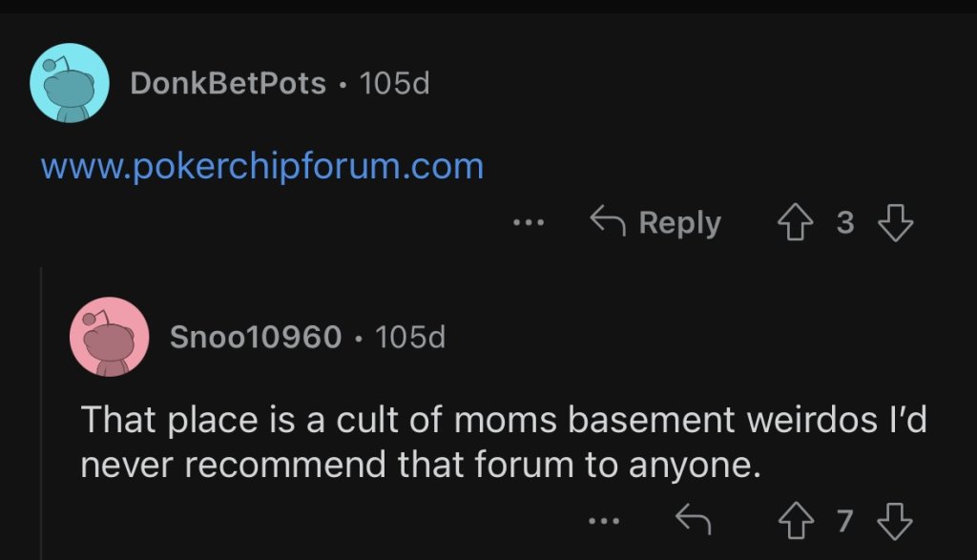
Task: Open DonkBetPots' avatar profile picture
Action: coord(70,83)
